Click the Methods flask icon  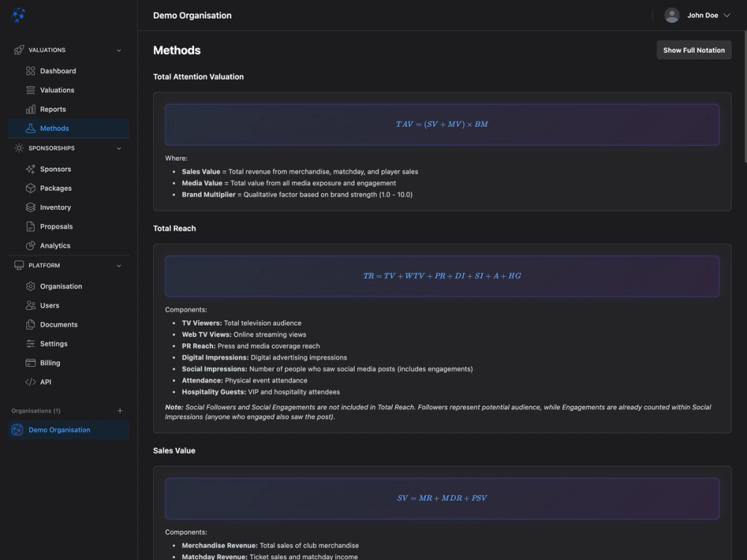click(x=29, y=128)
